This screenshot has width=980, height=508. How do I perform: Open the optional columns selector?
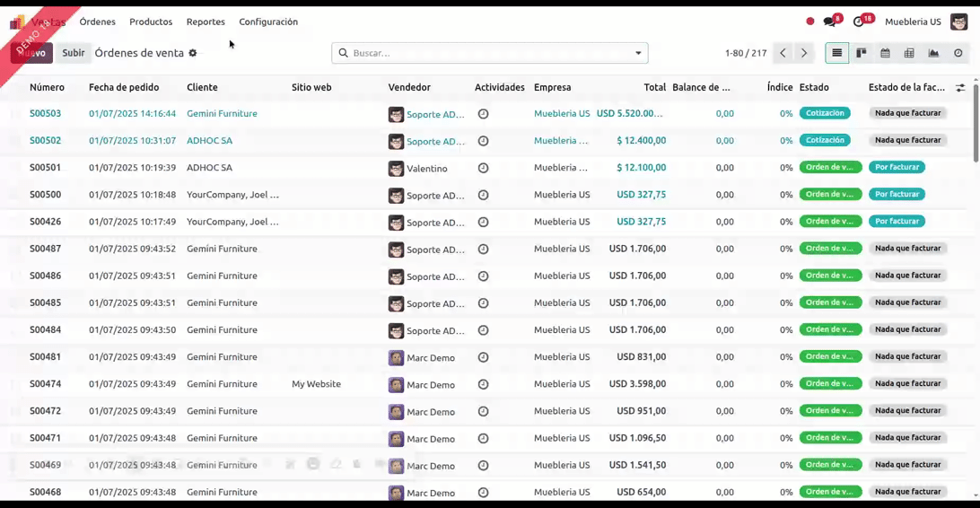click(960, 88)
